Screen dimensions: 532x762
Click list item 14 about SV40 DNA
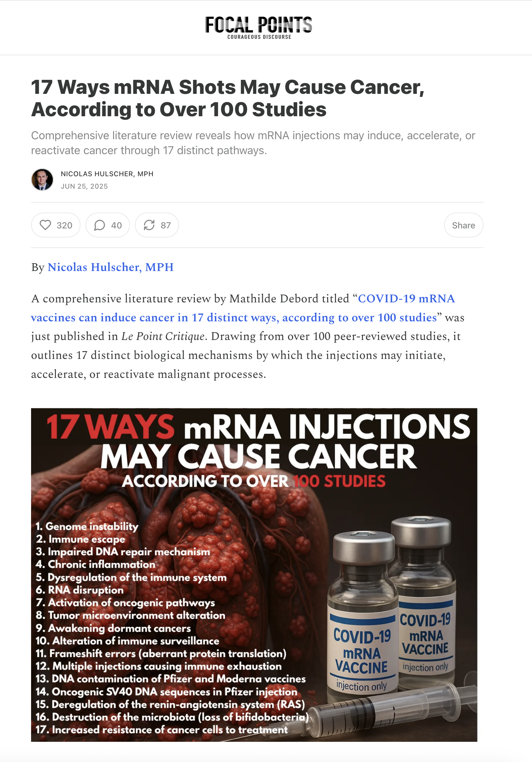click(x=166, y=692)
